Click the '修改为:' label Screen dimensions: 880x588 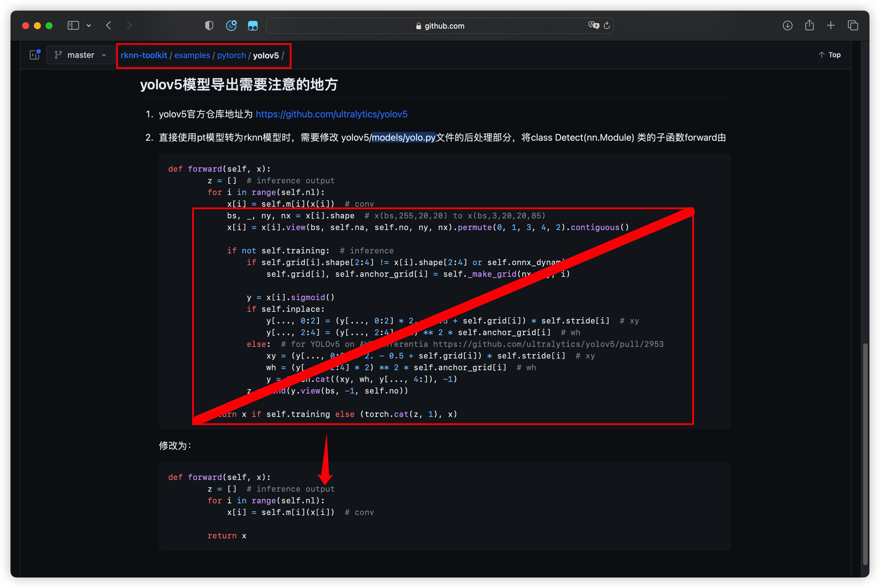(175, 446)
